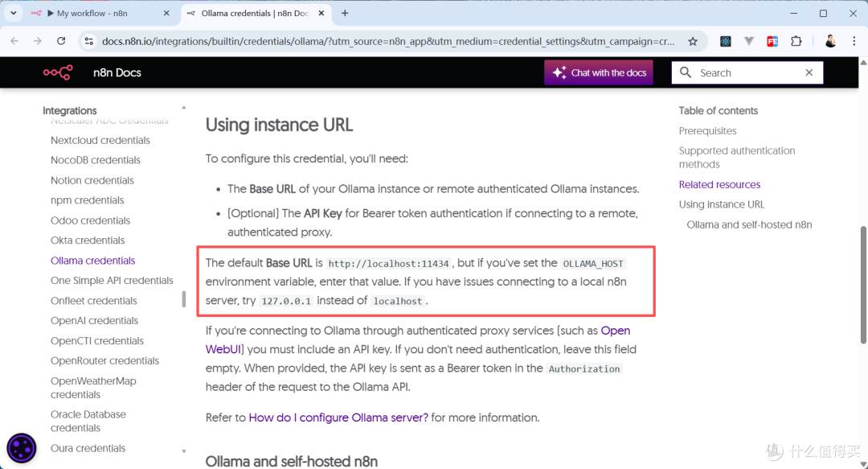Screen dimensions: 868x469
Task: Click the n8n logo icon
Action: tap(58, 72)
